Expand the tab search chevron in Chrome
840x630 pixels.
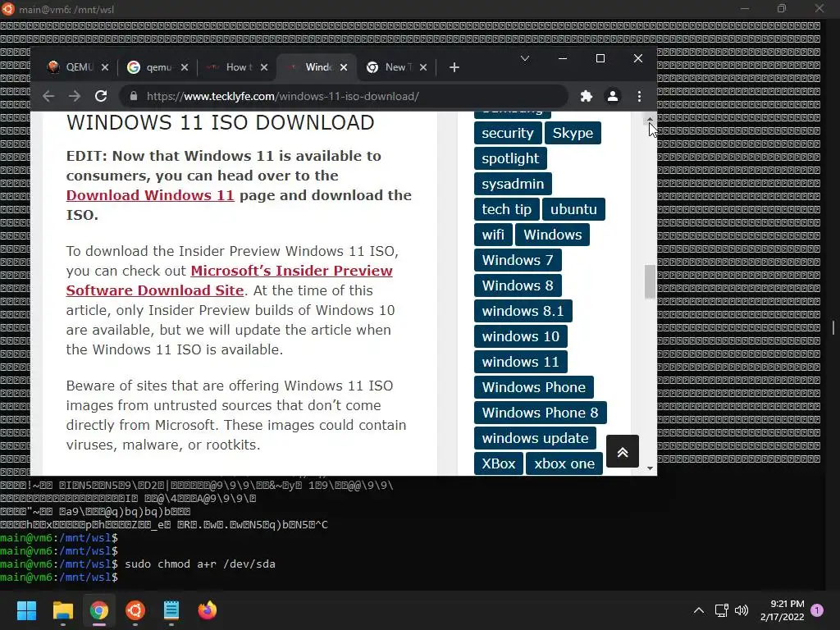525,58
